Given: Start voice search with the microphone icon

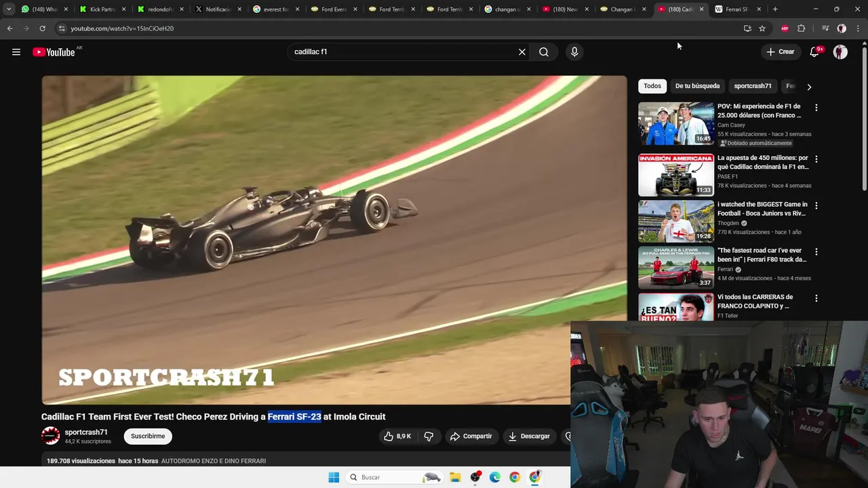Looking at the screenshot, I should (574, 52).
